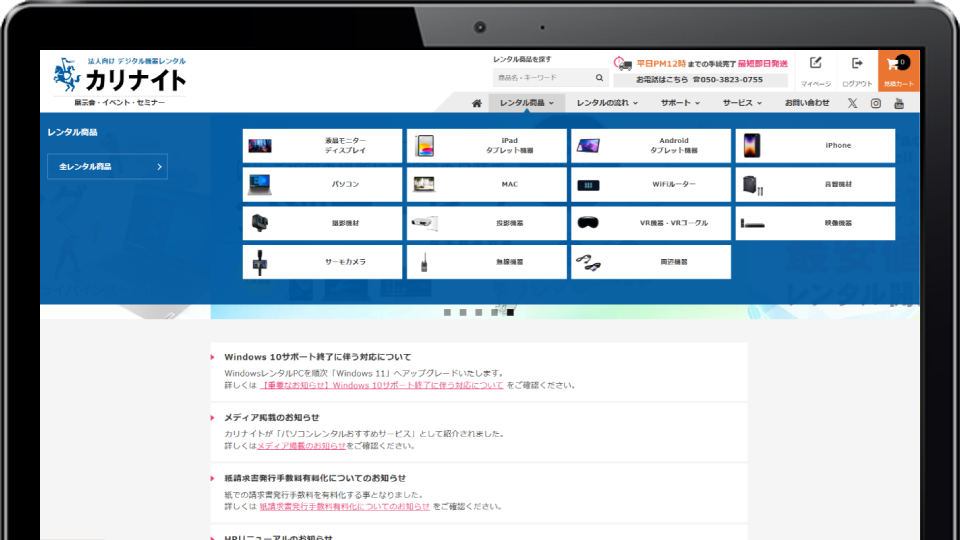Open the orange 見積カート cart
This screenshot has width=960, height=540.
coord(898,70)
